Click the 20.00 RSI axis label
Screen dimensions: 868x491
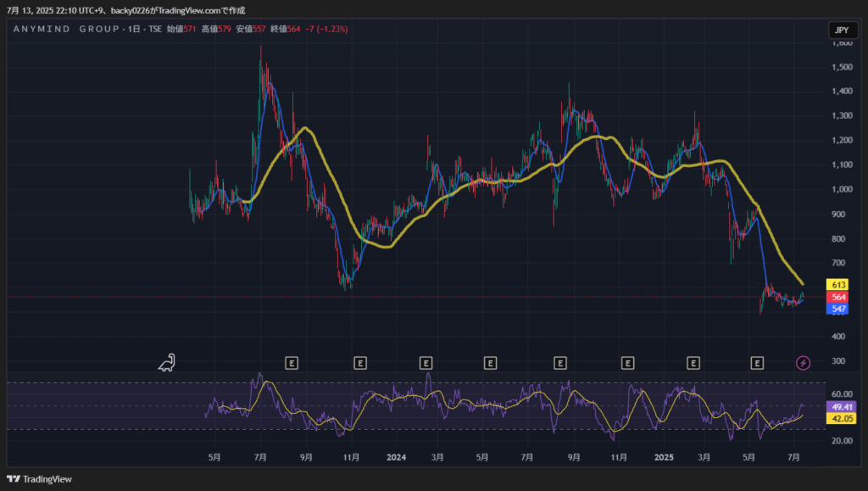[x=842, y=441]
